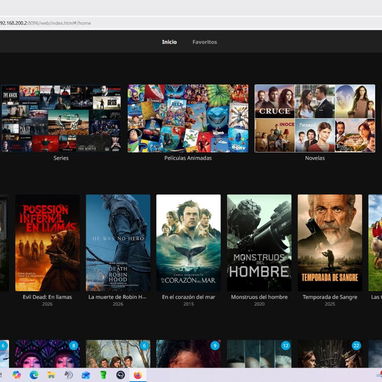Viewport: 382px width, 382px height.
Task: Click the grey app icon beside File Explorer
Action: click(x=69, y=375)
